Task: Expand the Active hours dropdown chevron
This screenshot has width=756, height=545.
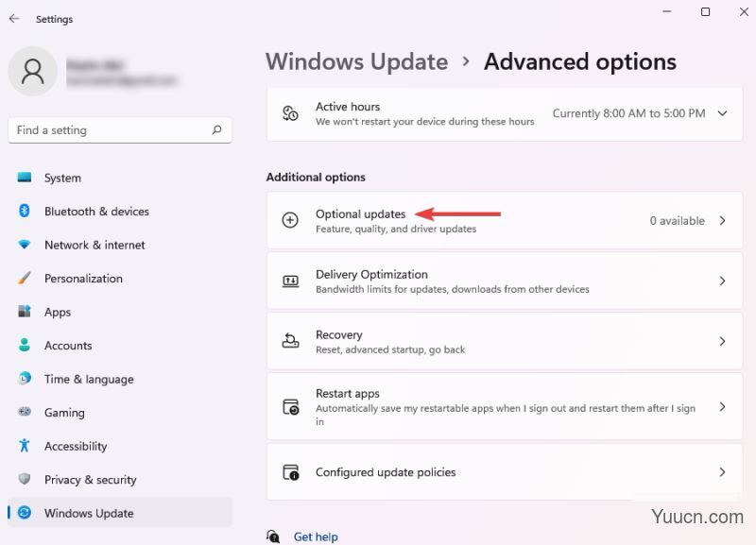Action: coord(722,113)
